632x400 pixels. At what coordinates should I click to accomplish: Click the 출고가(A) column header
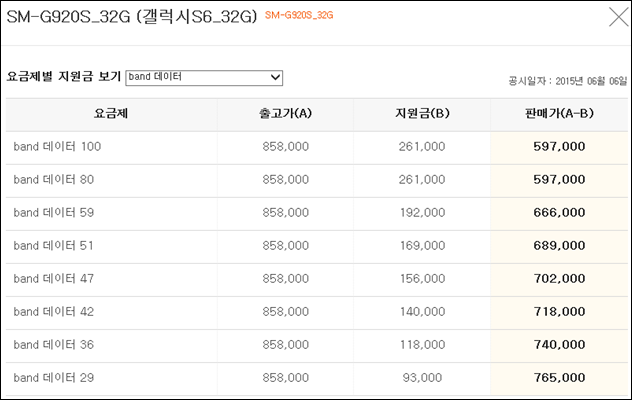coord(285,113)
